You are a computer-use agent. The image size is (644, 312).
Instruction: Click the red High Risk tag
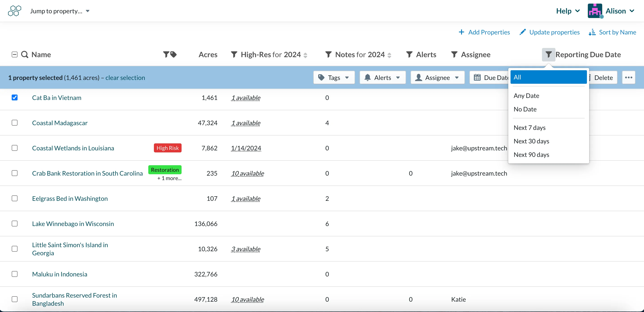click(x=167, y=148)
